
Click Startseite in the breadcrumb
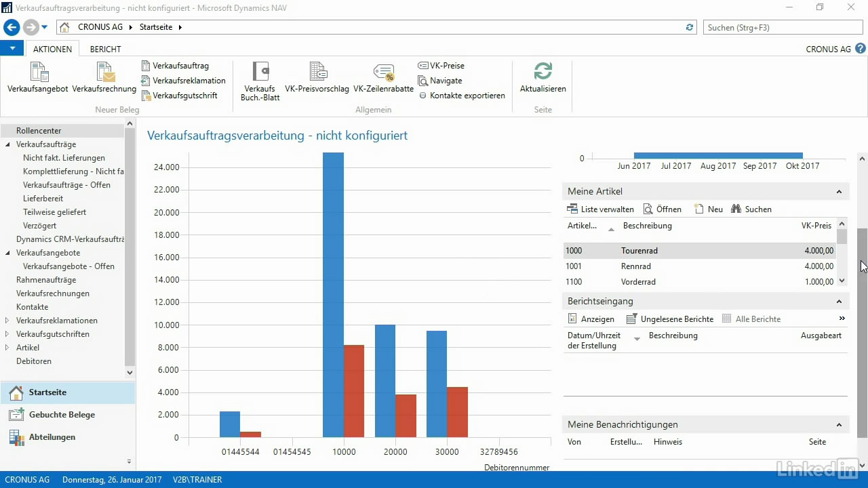coord(156,27)
